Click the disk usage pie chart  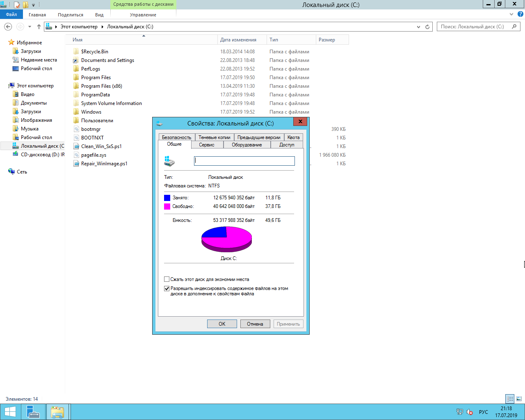[x=226, y=240]
